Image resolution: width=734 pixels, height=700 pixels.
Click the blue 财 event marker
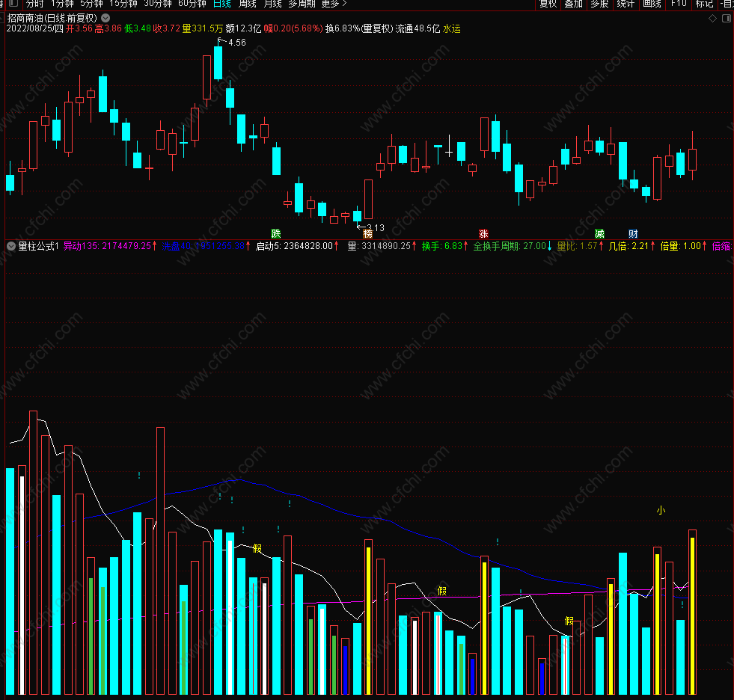(633, 233)
